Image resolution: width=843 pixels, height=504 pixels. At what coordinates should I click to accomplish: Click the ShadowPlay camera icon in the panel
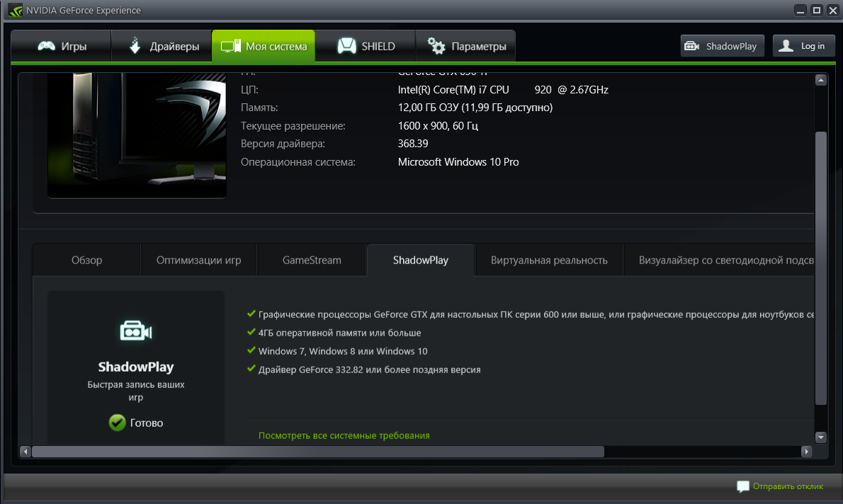pos(135,331)
